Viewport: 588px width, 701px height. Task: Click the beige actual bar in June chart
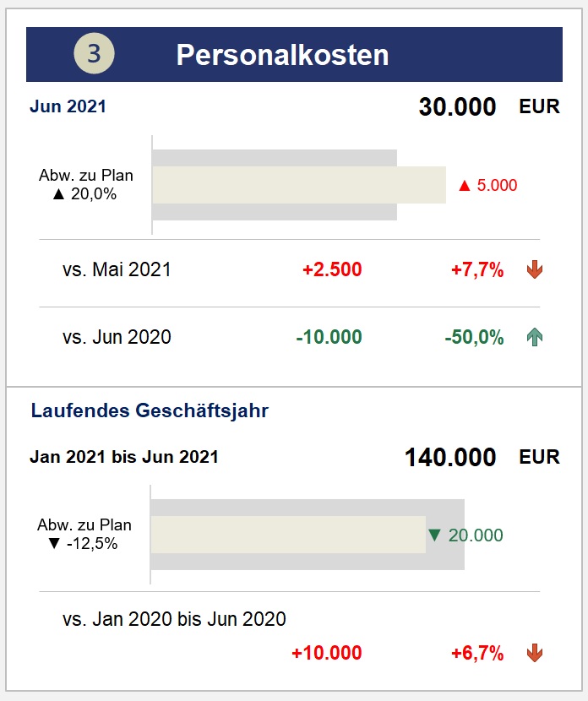click(x=299, y=185)
